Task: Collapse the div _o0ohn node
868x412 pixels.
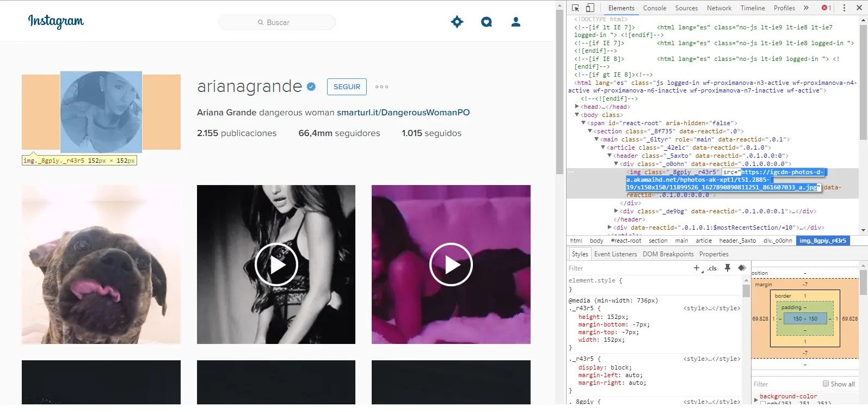Action: [616, 164]
